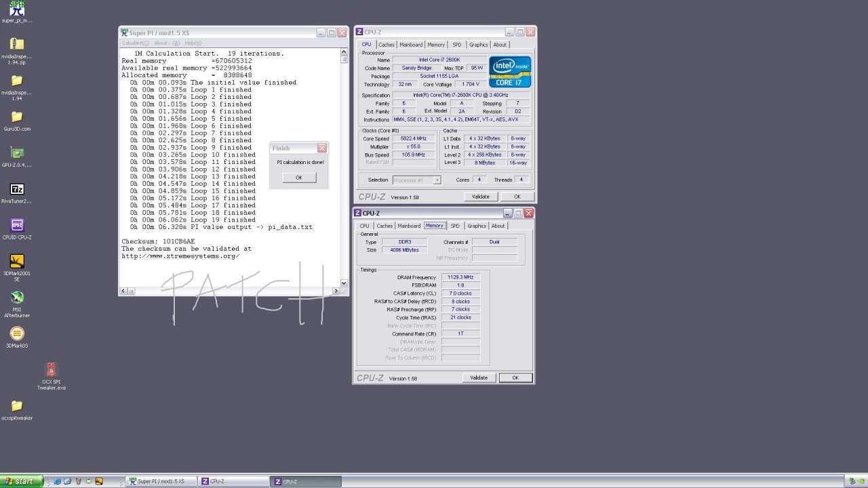Expand the Processor #1 selection dropdown
This screenshot has height=488, width=868.
pyautogui.click(x=437, y=180)
